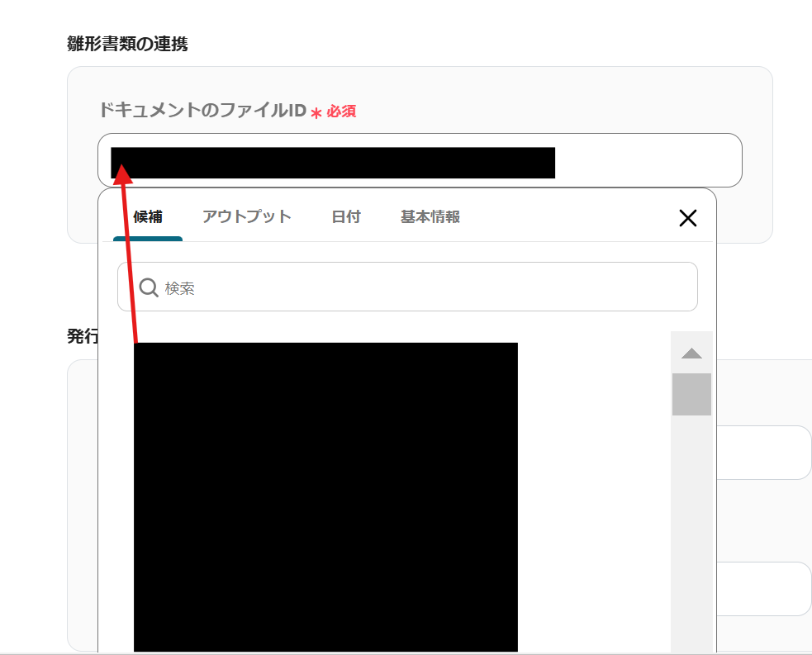812x655 pixels.
Task: Click the candidate list scrollbar thumb
Action: pyautogui.click(x=691, y=394)
